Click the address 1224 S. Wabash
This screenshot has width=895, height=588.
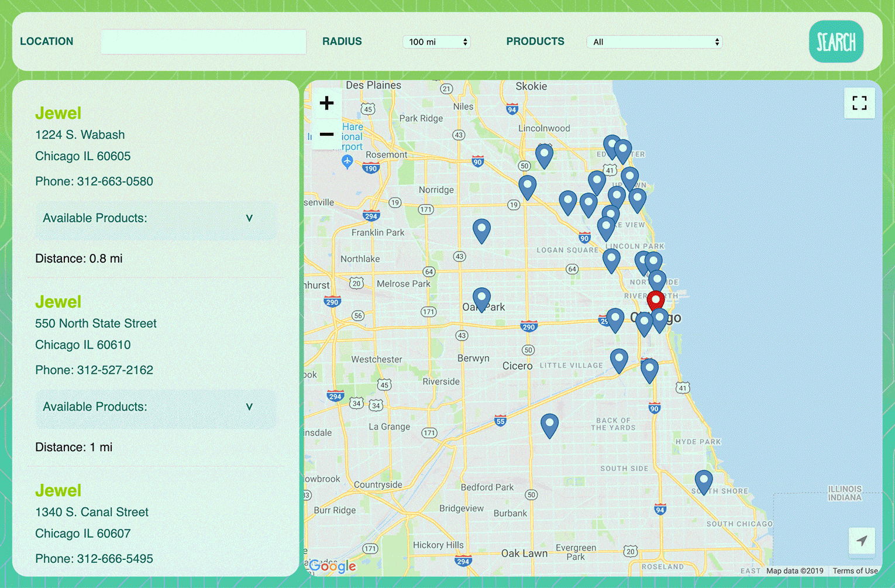click(x=80, y=135)
